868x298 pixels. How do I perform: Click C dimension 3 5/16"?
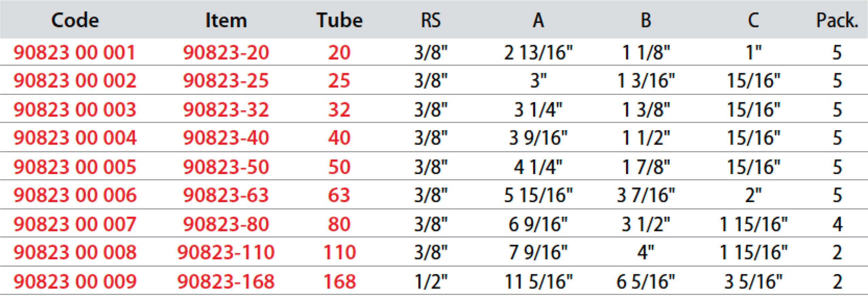click(x=753, y=281)
